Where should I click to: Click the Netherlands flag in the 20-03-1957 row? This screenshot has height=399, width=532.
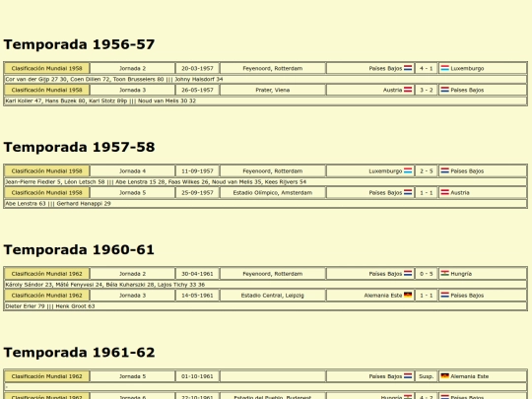click(x=408, y=68)
